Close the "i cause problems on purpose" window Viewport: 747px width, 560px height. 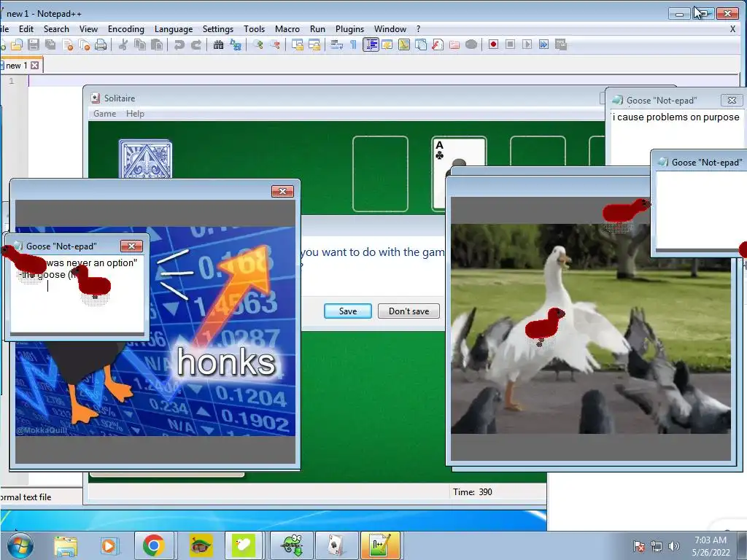click(732, 100)
